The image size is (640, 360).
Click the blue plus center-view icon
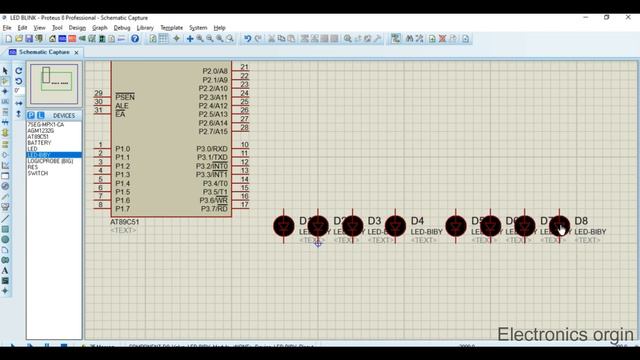pos(190,39)
